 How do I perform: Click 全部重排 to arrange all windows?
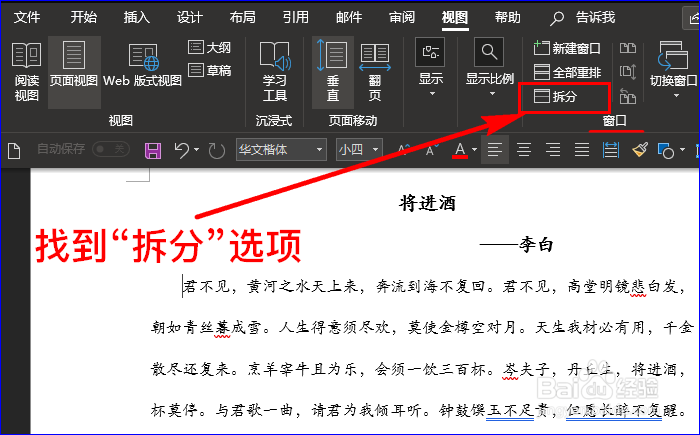(567, 72)
